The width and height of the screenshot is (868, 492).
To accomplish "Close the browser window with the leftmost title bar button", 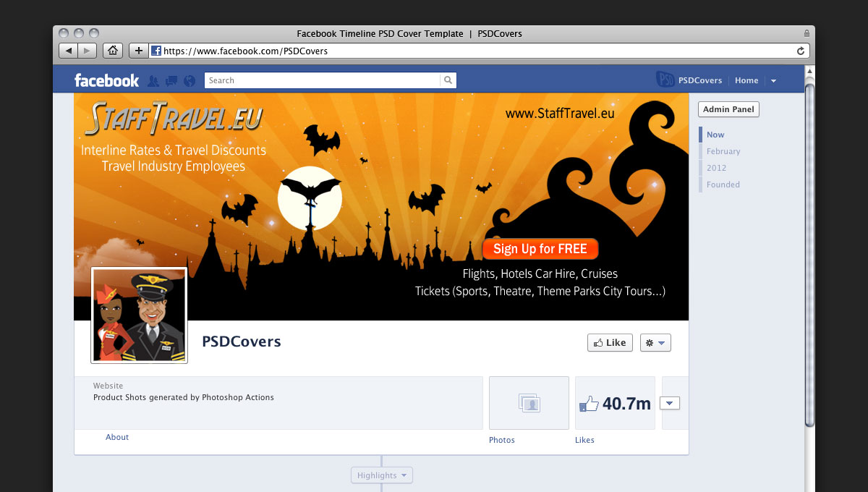I will click(64, 33).
